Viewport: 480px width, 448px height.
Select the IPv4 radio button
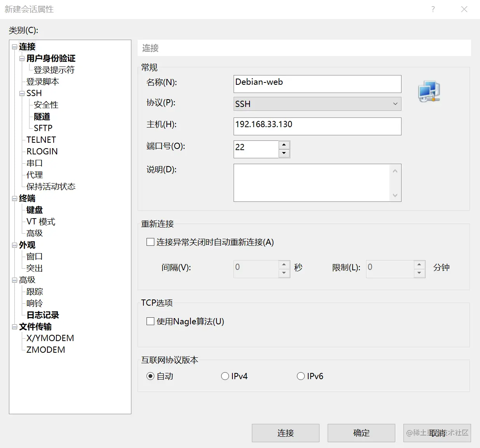pyautogui.click(x=225, y=376)
